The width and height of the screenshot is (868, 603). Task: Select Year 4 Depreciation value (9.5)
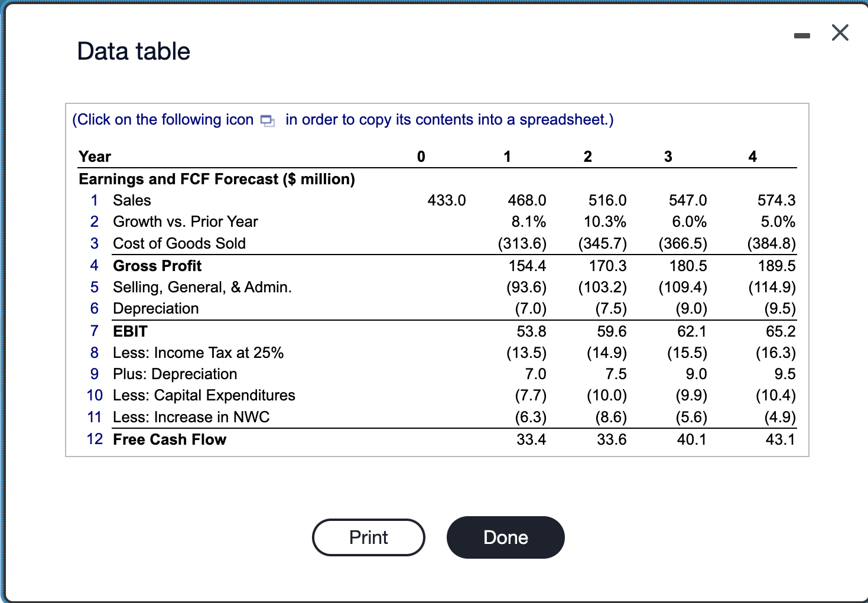780,308
